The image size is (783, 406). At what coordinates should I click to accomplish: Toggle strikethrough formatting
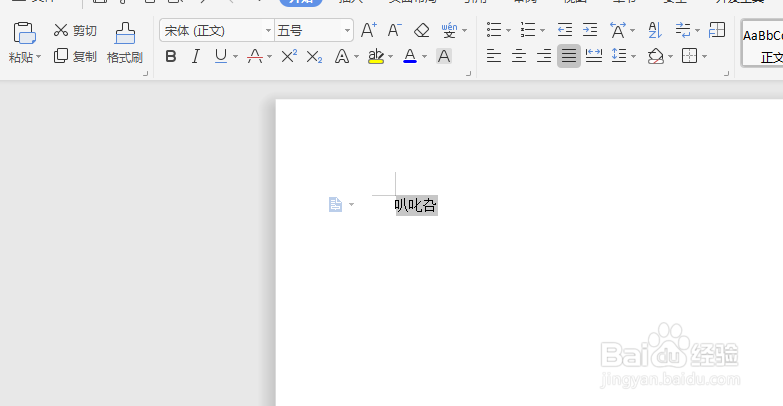(x=255, y=56)
